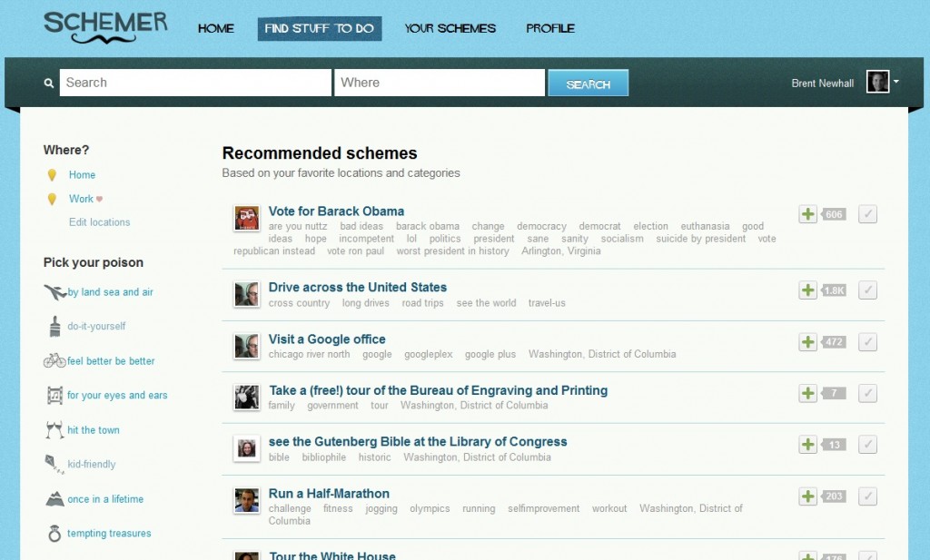The image size is (930, 560).
Task: Check off Visit a Google office as done
Action: coord(867,342)
